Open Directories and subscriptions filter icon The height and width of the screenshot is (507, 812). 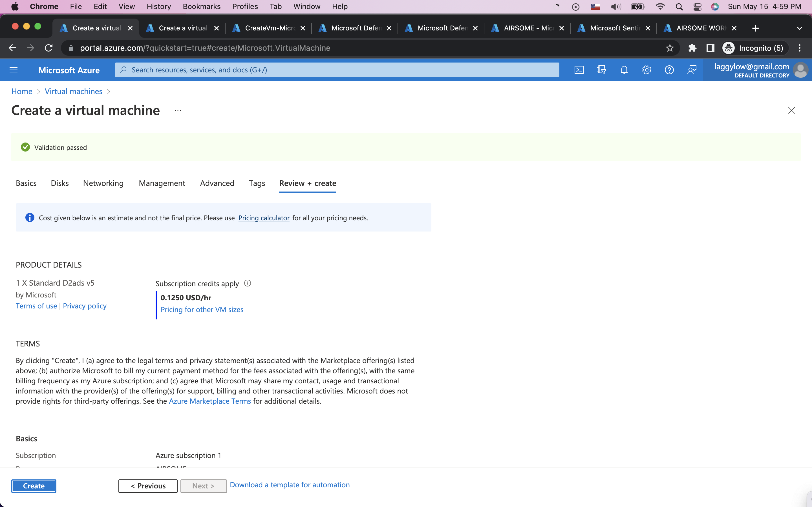(x=601, y=70)
